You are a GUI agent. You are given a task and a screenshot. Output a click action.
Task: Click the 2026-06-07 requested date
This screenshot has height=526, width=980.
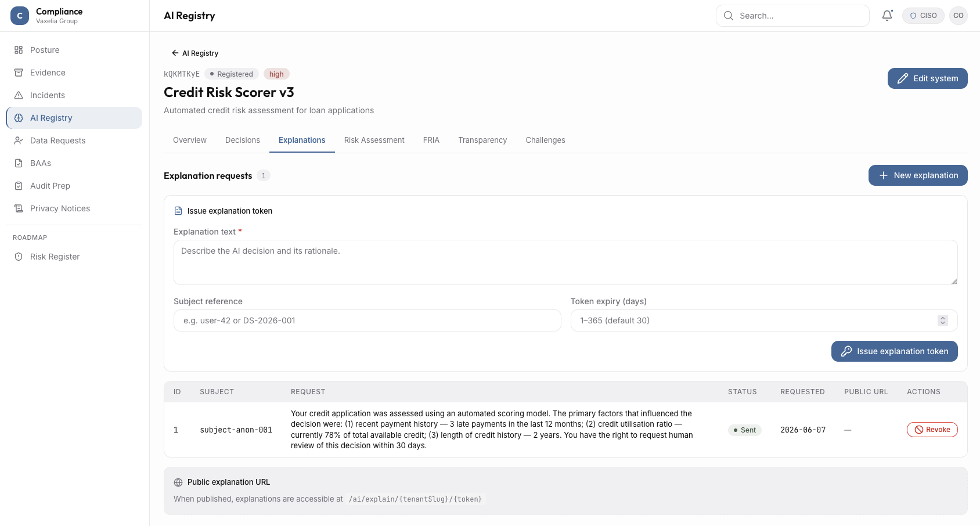tap(803, 430)
